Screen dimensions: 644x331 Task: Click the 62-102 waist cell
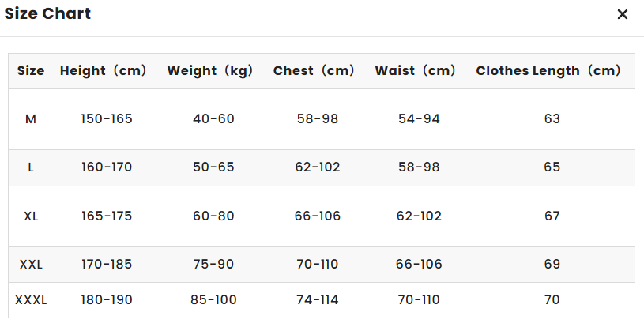[419, 216]
